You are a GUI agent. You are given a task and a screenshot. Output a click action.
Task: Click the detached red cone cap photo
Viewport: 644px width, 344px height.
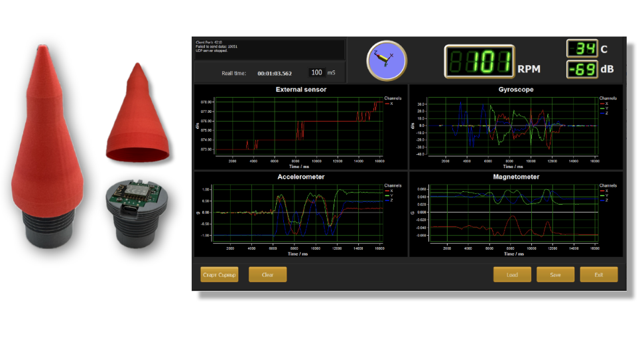click(137, 112)
